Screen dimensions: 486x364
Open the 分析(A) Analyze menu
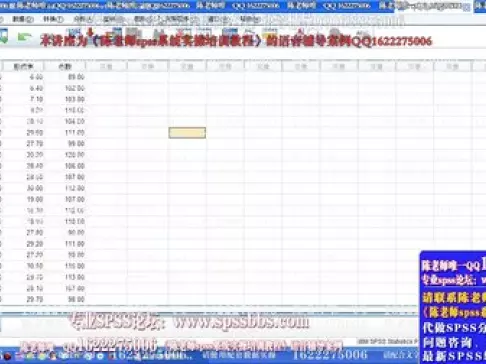click(83, 19)
